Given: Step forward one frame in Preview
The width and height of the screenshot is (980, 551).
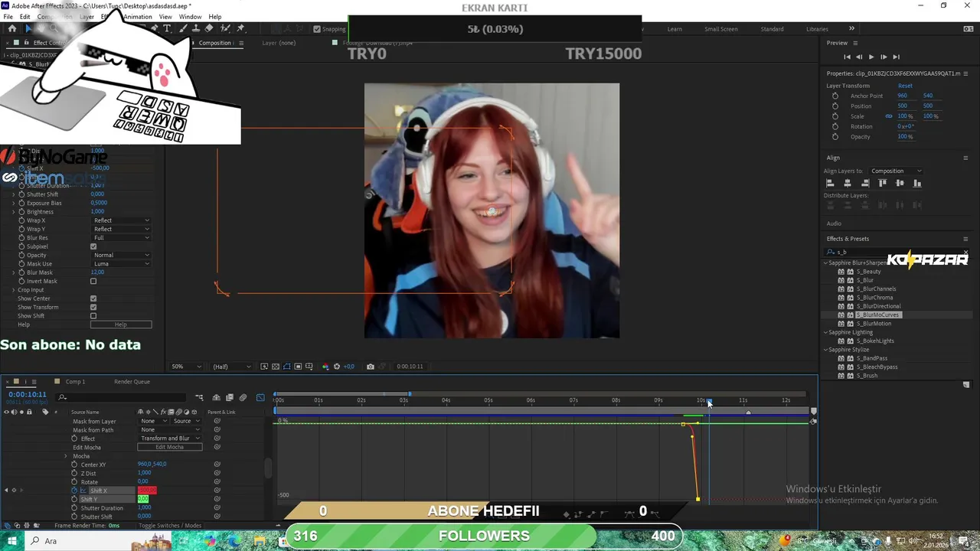Looking at the screenshot, I should (x=883, y=57).
